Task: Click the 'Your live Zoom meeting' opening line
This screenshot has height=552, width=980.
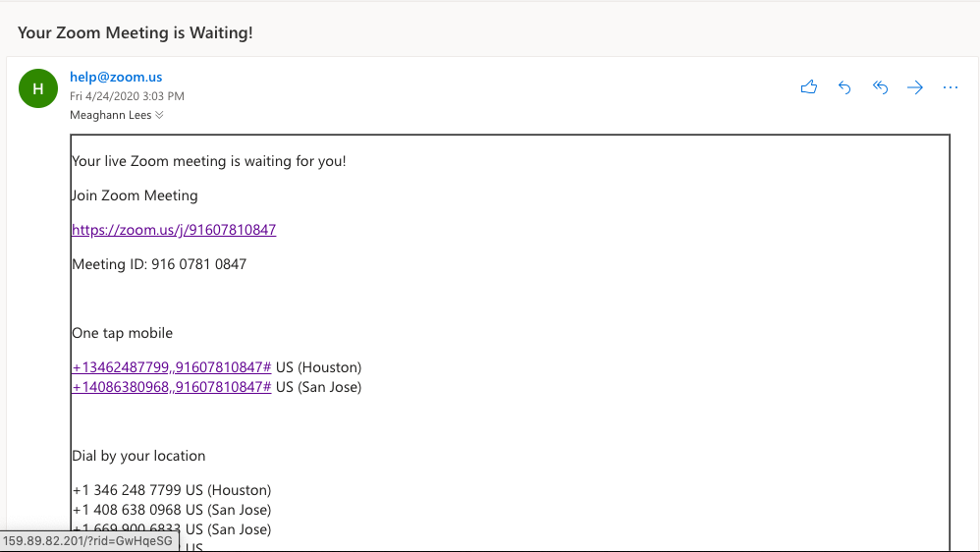Action: (x=208, y=161)
